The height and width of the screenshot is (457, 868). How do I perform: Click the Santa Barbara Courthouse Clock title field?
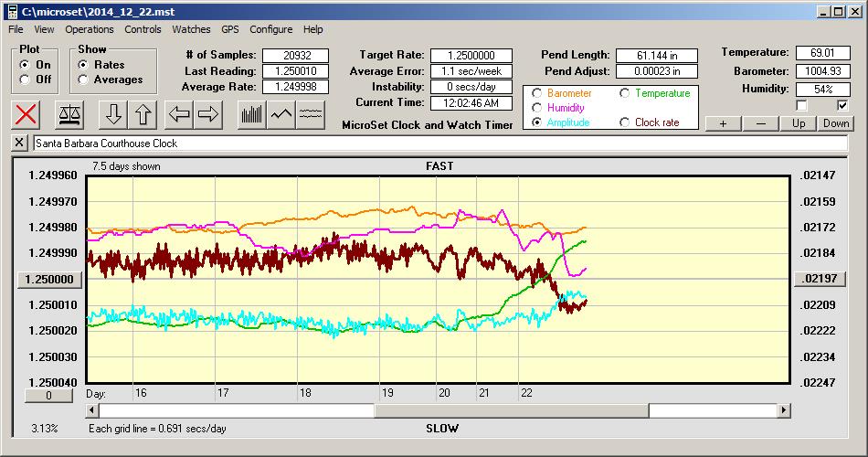[440, 143]
